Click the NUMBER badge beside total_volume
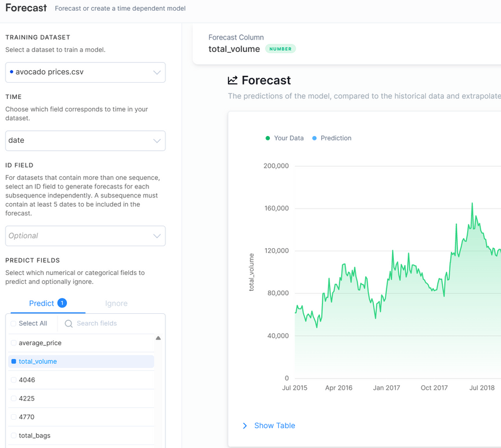 [x=281, y=49]
